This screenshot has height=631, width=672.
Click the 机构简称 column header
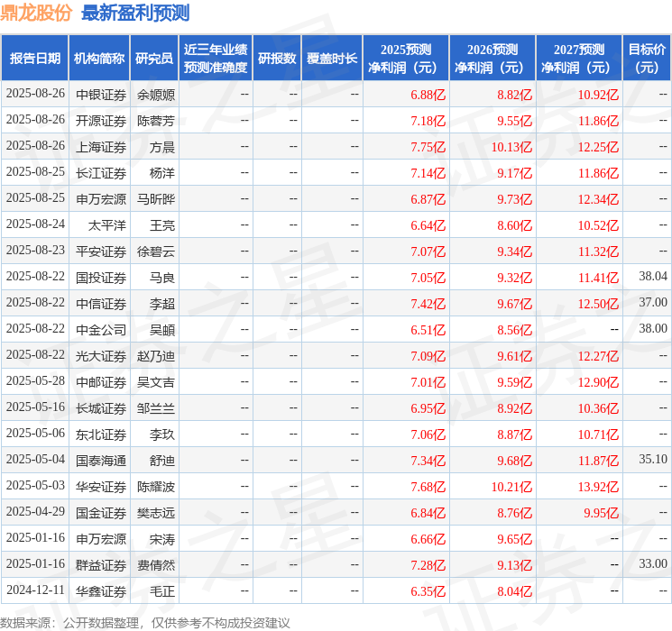point(99,59)
